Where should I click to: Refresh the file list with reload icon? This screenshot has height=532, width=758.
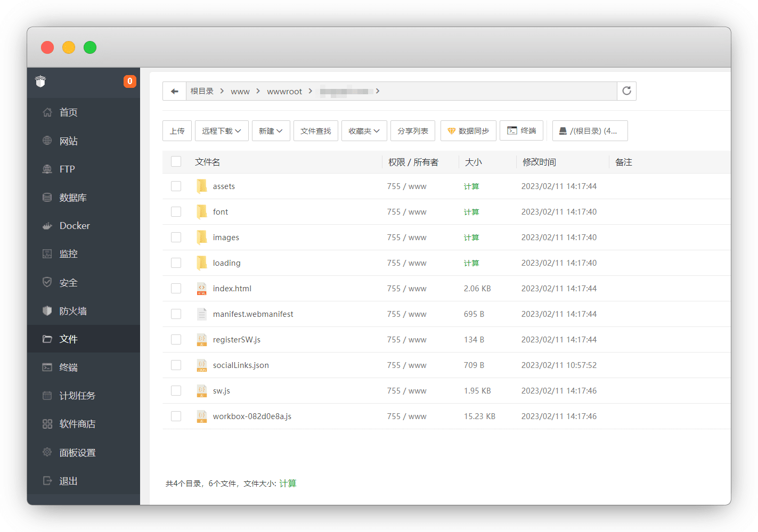point(626,91)
